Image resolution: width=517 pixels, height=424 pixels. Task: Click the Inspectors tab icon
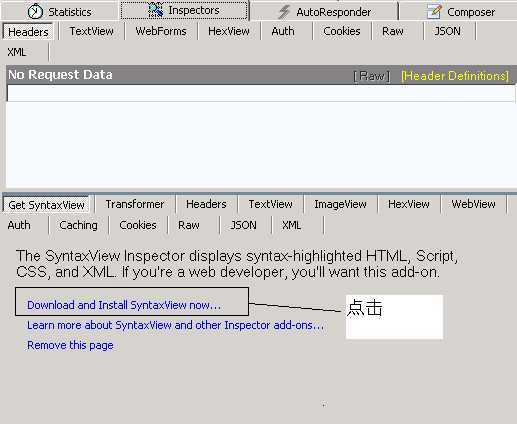click(x=155, y=10)
